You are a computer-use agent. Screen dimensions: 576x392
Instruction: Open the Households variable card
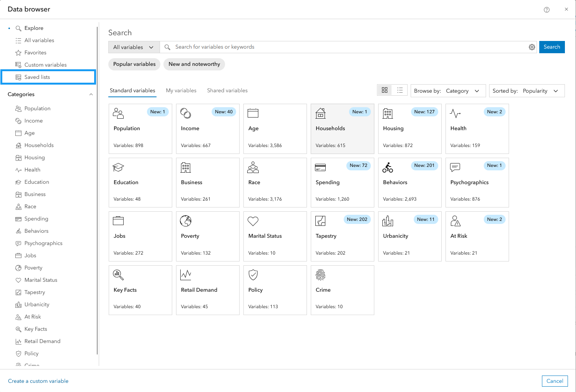[x=342, y=129]
